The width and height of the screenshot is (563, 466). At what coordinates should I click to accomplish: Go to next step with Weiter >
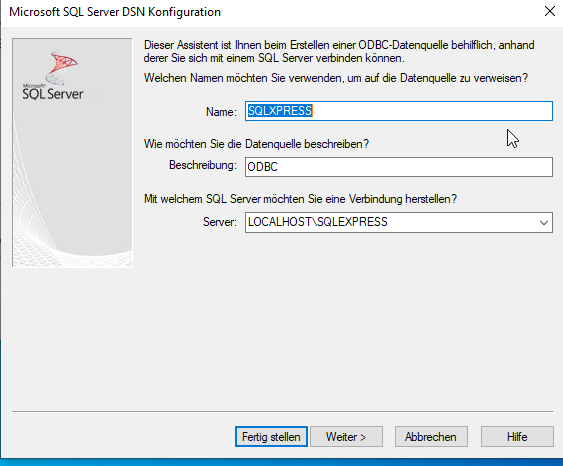[x=346, y=437]
